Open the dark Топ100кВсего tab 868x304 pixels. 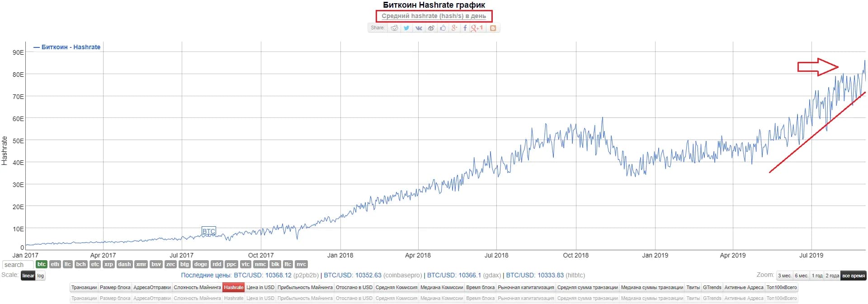[782, 287]
